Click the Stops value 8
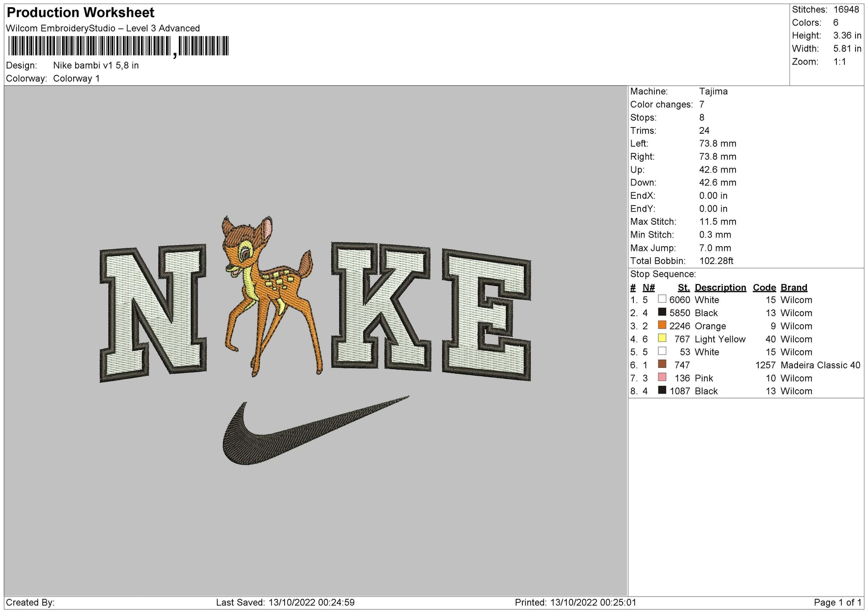 [702, 117]
